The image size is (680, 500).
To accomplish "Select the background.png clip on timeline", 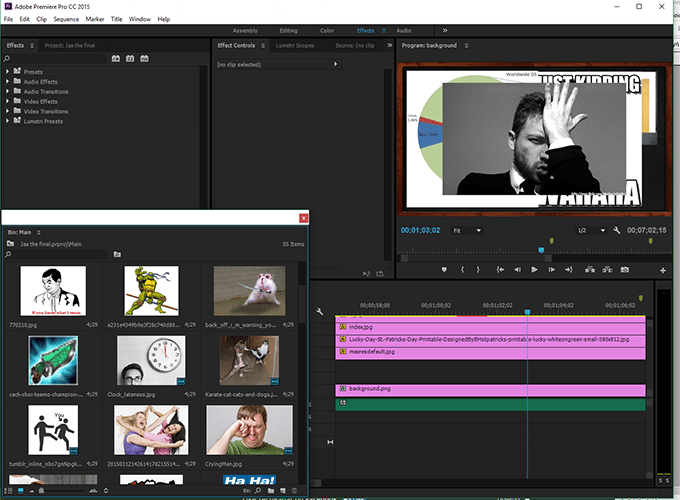I will coord(490,389).
